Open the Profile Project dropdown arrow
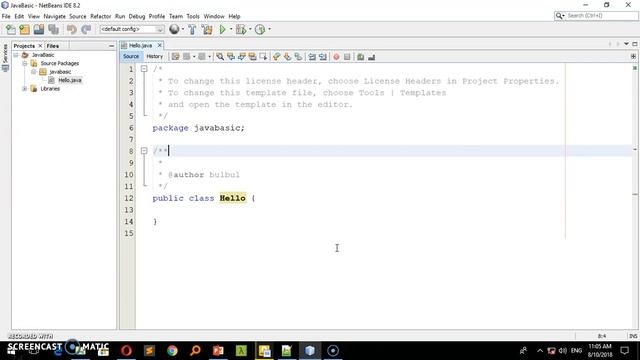 click(269, 29)
